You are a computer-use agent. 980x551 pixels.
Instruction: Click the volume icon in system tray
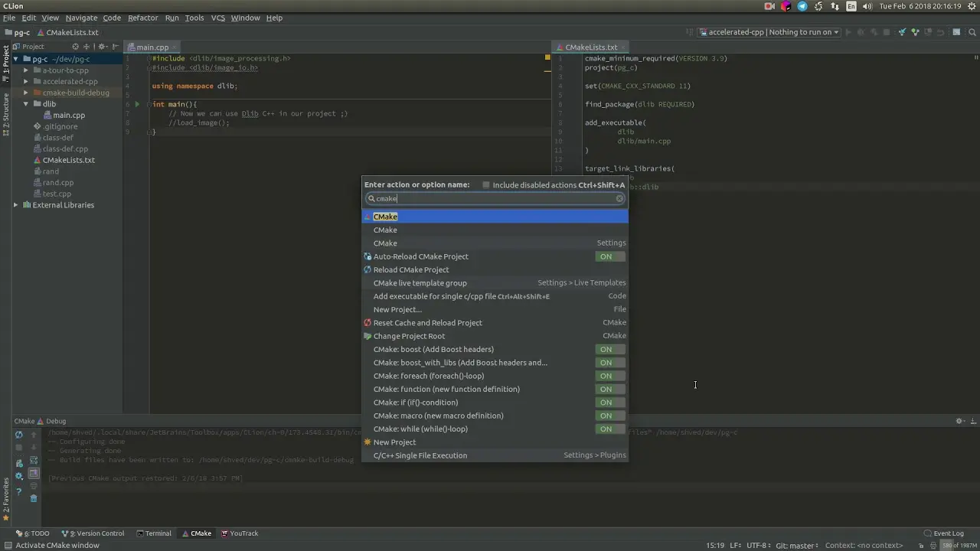(x=867, y=6)
